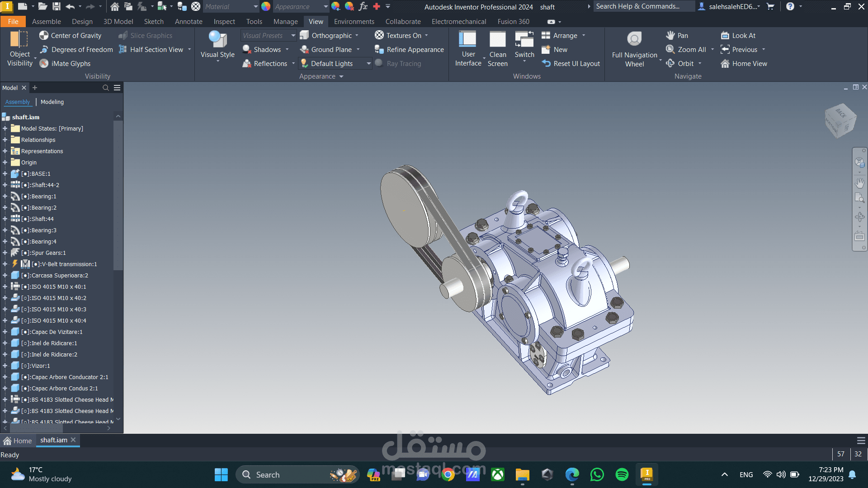Open the Default Lights dropdown
Viewport: 868px width, 488px height.
[x=368, y=64]
